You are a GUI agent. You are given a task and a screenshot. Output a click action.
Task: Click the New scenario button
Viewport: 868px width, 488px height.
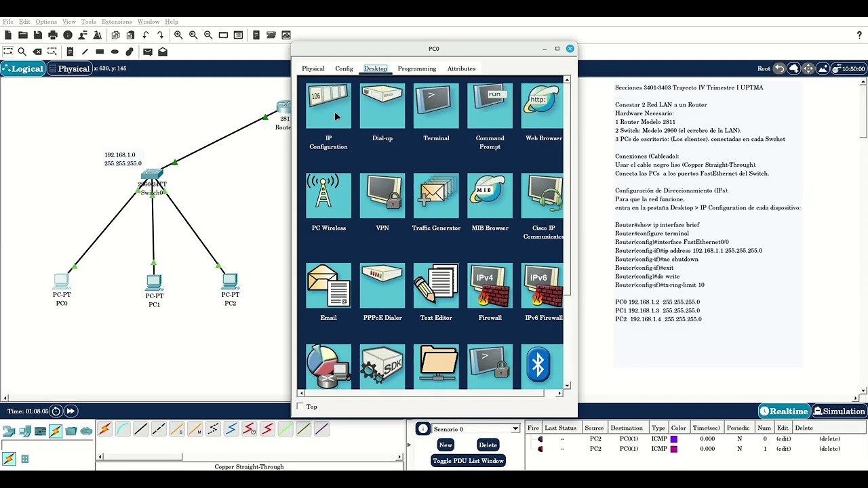(x=446, y=445)
